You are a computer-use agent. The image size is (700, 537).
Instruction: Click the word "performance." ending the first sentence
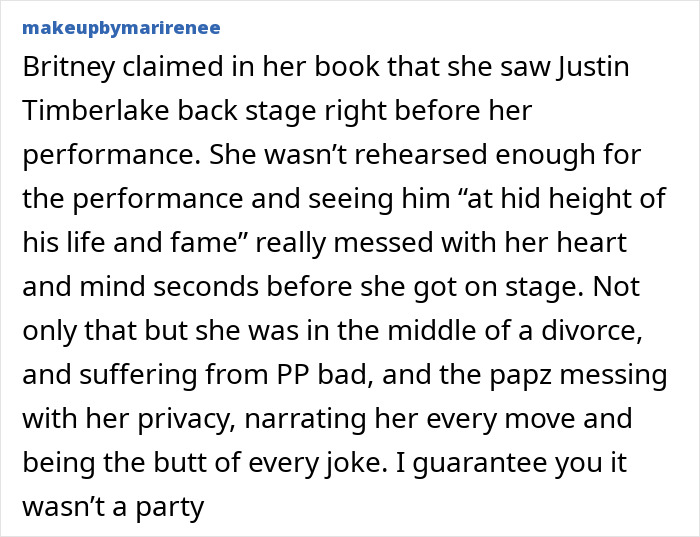pos(111,156)
